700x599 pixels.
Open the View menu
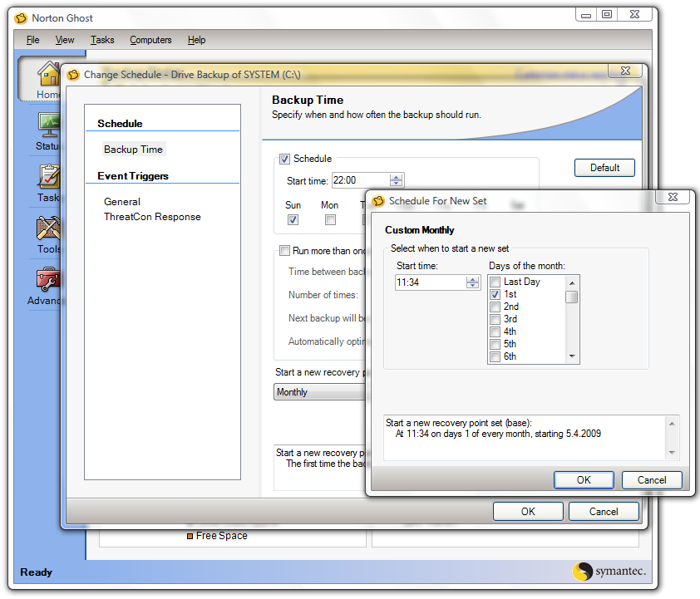[x=65, y=40]
